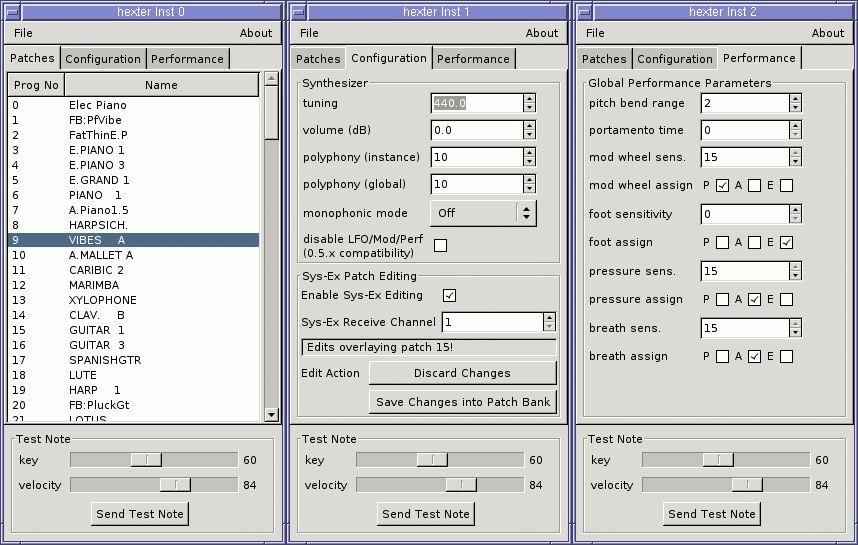Increase tuning value with up arrow
The height and width of the screenshot is (545, 858).
pos(529,98)
